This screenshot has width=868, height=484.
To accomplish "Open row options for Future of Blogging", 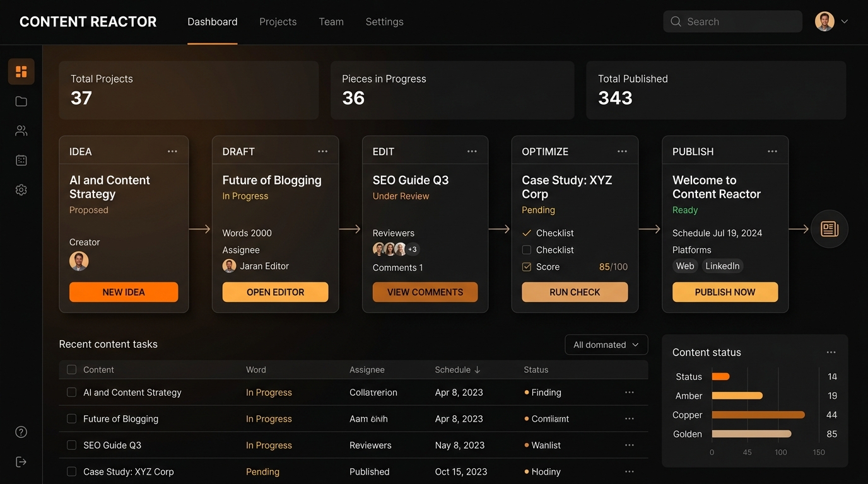I will click(629, 418).
